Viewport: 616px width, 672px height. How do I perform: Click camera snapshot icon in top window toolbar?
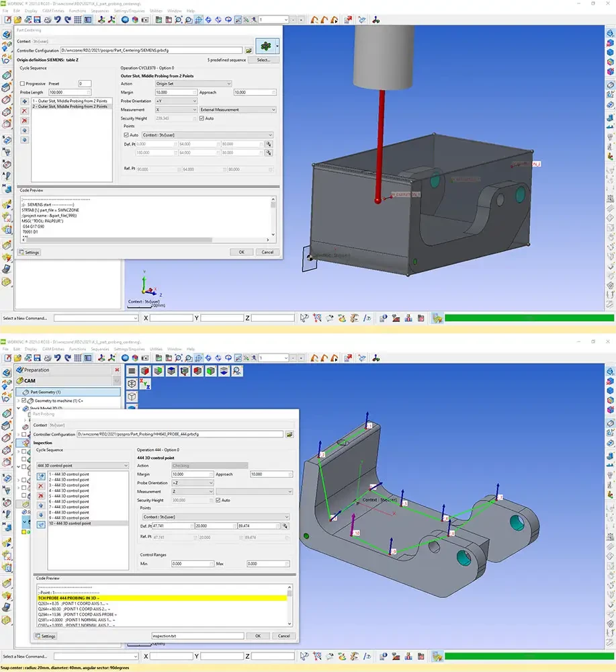pos(145,19)
